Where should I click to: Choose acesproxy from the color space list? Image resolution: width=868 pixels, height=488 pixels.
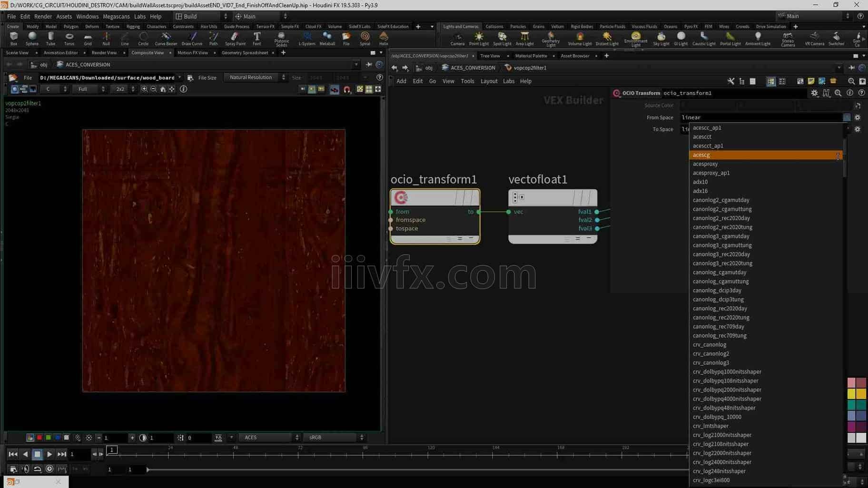coord(765,164)
